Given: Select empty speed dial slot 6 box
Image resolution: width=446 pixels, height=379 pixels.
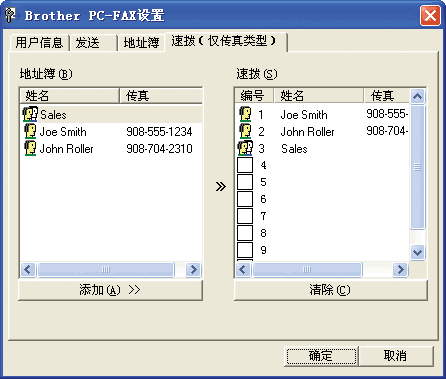Looking at the screenshot, I should click(x=245, y=199).
